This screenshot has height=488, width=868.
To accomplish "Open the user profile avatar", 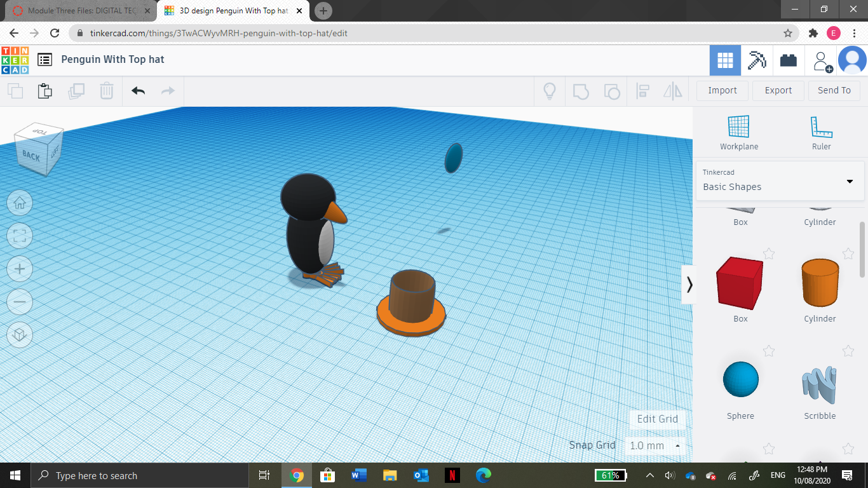I will tap(852, 60).
